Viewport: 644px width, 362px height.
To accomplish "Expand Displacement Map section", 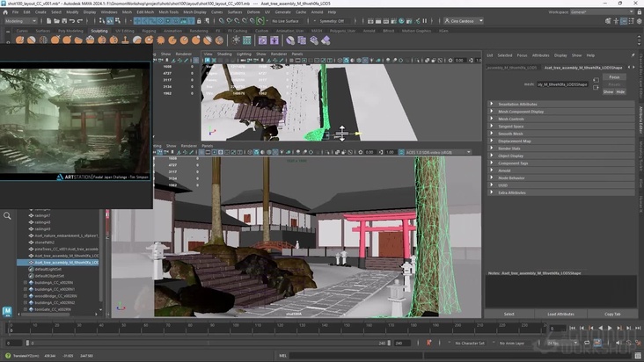I will 560,141.
